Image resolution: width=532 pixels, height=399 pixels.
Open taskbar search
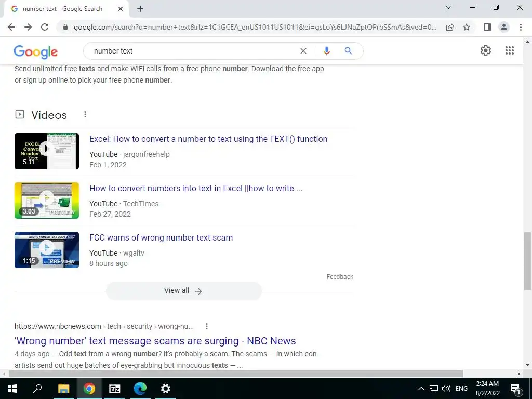pos(37,389)
